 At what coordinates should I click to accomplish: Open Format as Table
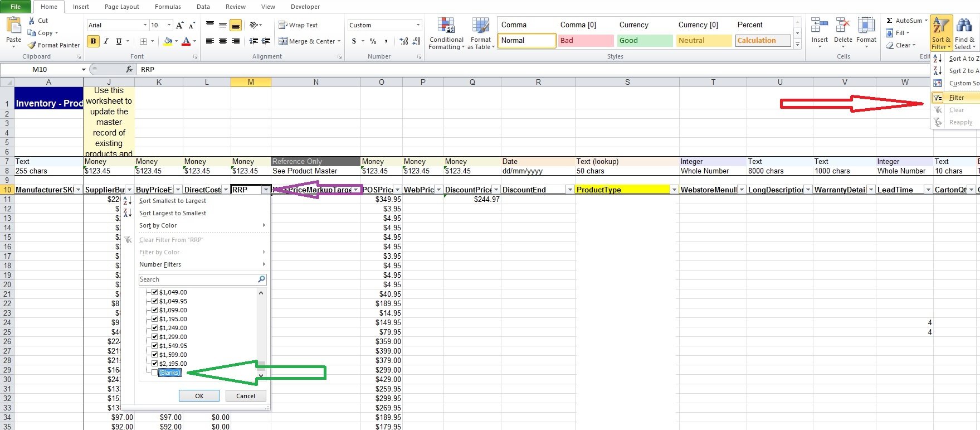pyautogui.click(x=481, y=33)
